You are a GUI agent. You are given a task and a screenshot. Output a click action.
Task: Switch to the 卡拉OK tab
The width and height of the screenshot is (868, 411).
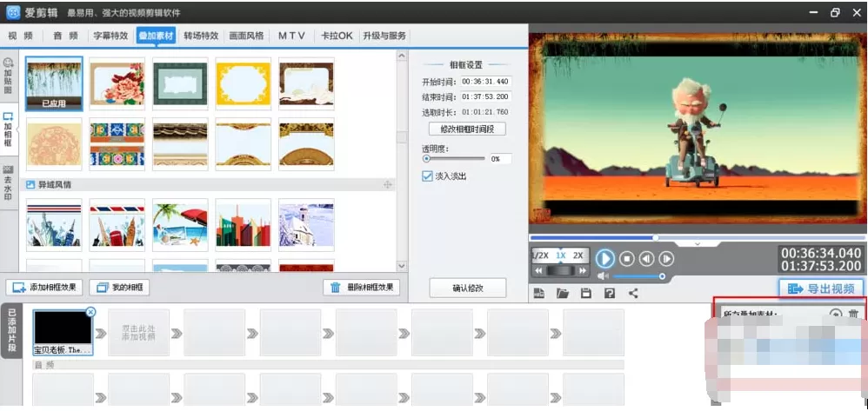click(337, 36)
